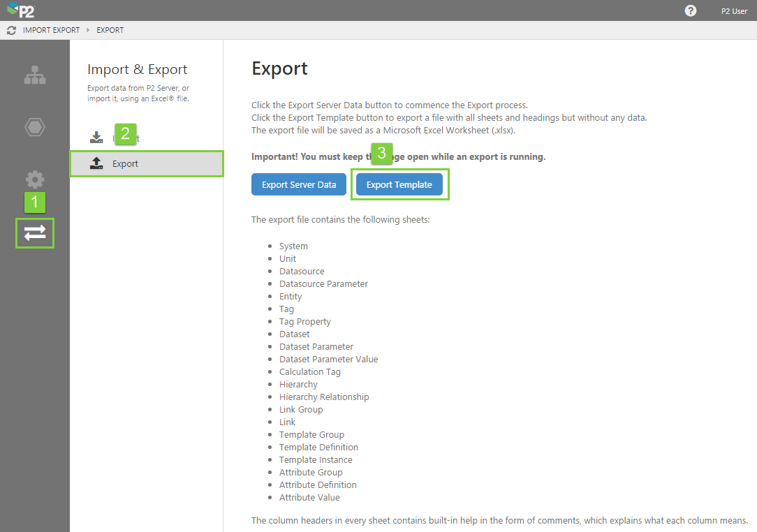Select the hexagon icon in the sidebar
The image size is (757, 532).
(x=34, y=127)
